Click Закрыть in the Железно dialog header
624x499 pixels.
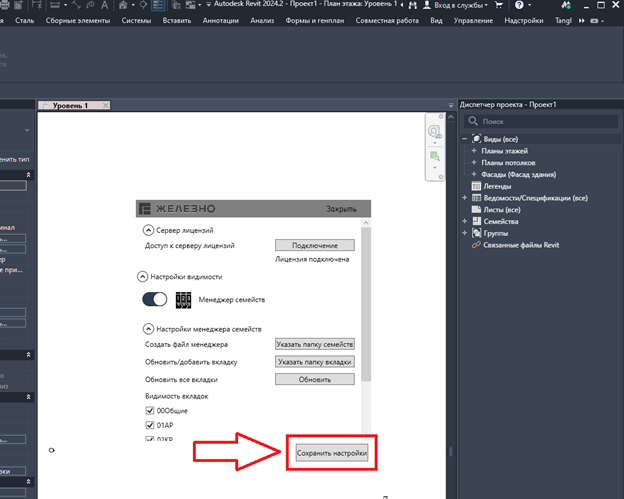[341, 209]
